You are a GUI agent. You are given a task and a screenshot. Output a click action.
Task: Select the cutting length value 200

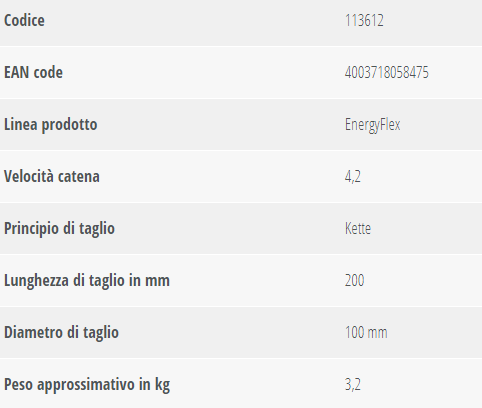354,280
